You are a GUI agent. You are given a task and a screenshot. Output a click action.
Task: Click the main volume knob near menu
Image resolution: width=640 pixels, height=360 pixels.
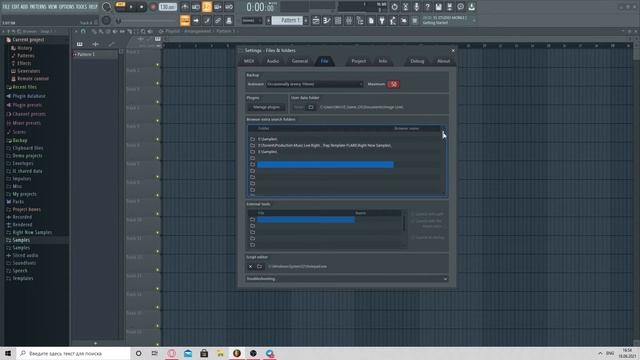point(107,7)
